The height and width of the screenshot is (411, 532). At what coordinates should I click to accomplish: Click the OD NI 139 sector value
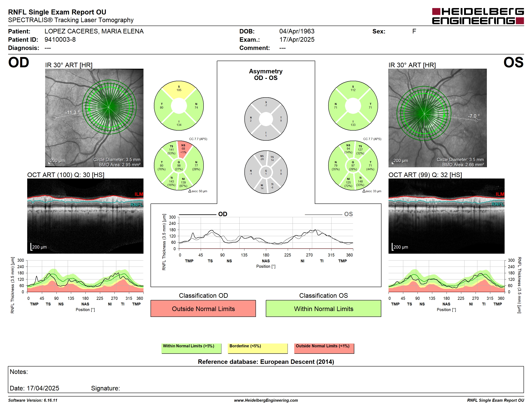(x=183, y=183)
